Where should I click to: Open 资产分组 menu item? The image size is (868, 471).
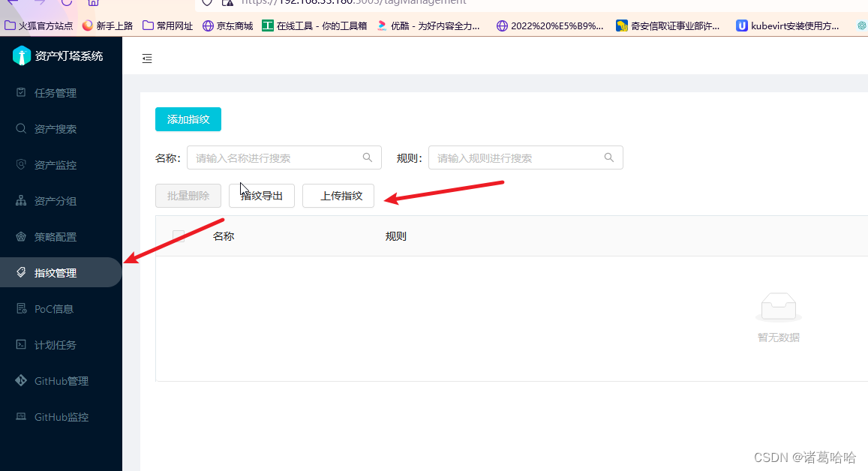click(61, 201)
